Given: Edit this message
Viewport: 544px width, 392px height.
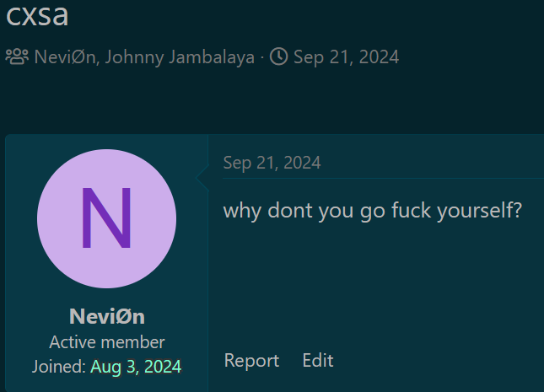Looking at the screenshot, I should tap(318, 361).
